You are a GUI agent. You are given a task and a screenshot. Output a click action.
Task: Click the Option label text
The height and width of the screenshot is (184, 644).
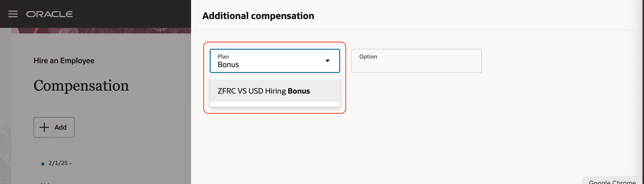(x=368, y=57)
